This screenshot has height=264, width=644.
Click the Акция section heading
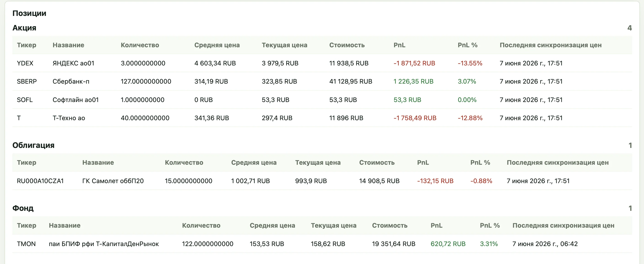tap(24, 28)
